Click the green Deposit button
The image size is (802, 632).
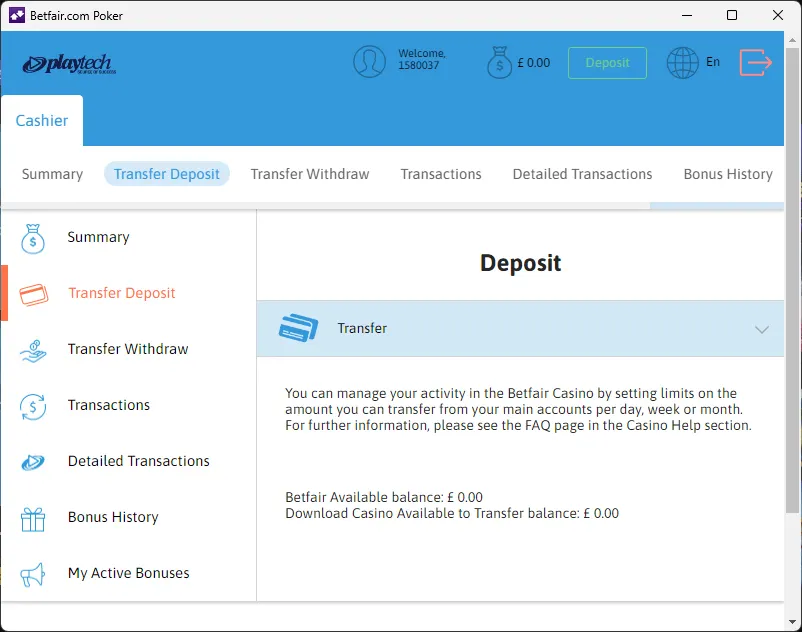pos(607,62)
